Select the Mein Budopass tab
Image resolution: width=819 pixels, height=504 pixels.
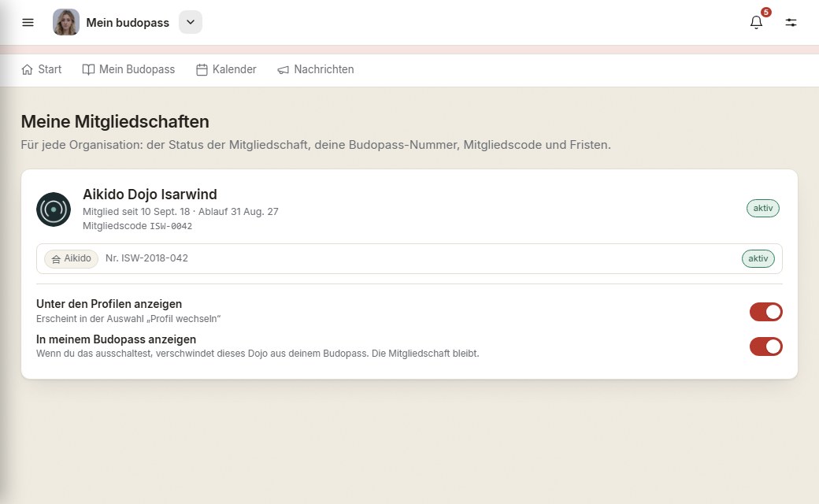click(x=128, y=69)
